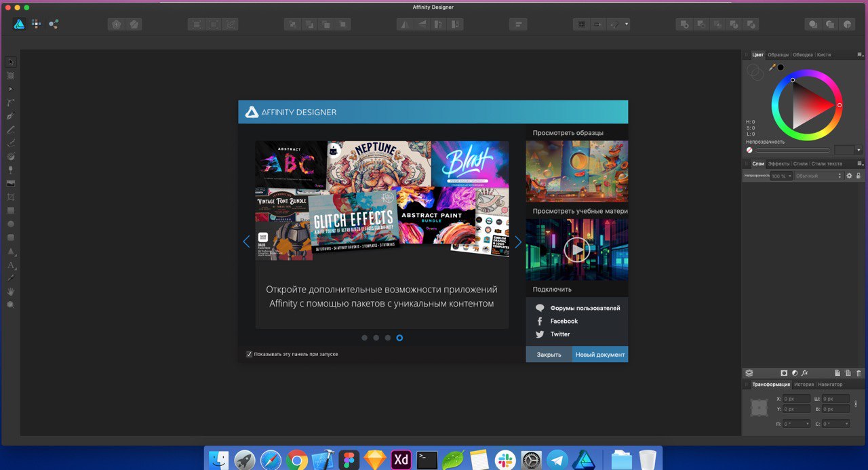Select the View hand tool

[x=11, y=292]
